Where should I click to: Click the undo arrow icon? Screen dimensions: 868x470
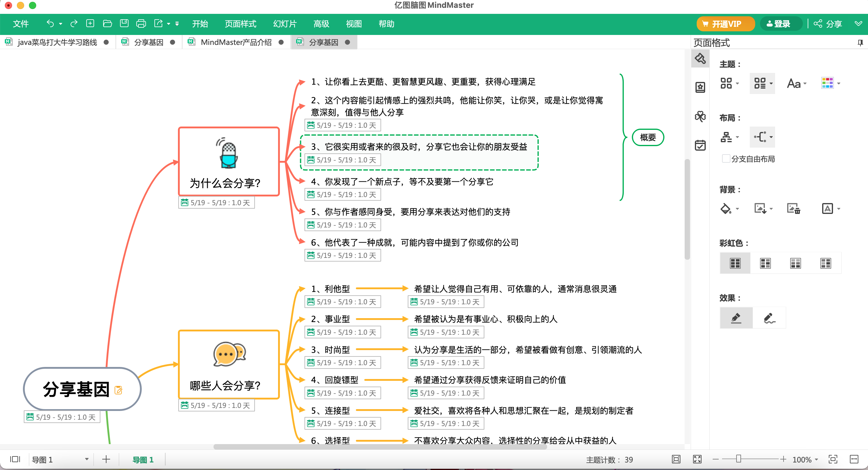(x=50, y=23)
